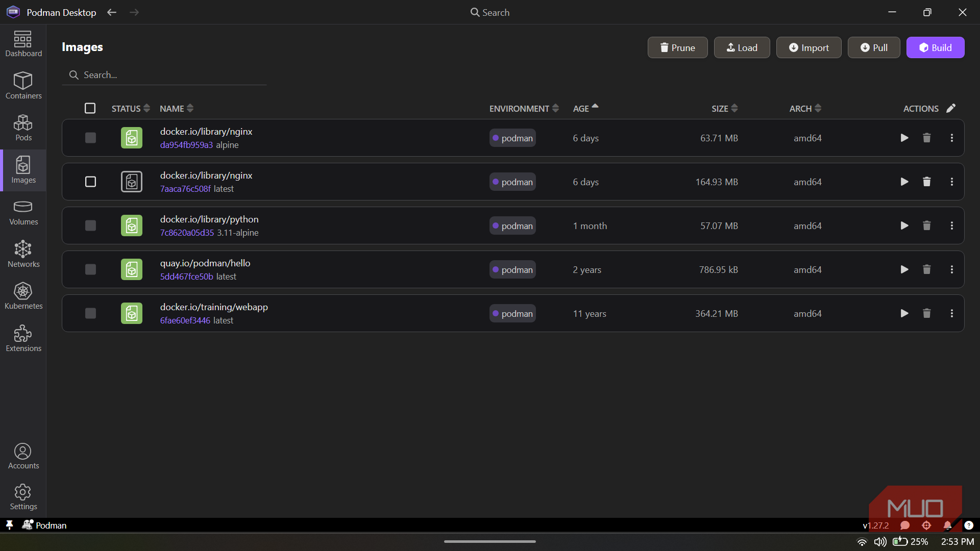Delete the nginx alpine image
Screen dimensions: 980x551
927,138
